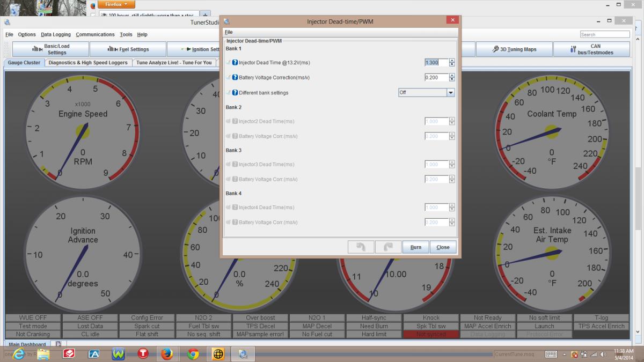Open Google Chrome from the taskbar
The image size is (644, 362).
pyautogui.click(x=193, y=354)
